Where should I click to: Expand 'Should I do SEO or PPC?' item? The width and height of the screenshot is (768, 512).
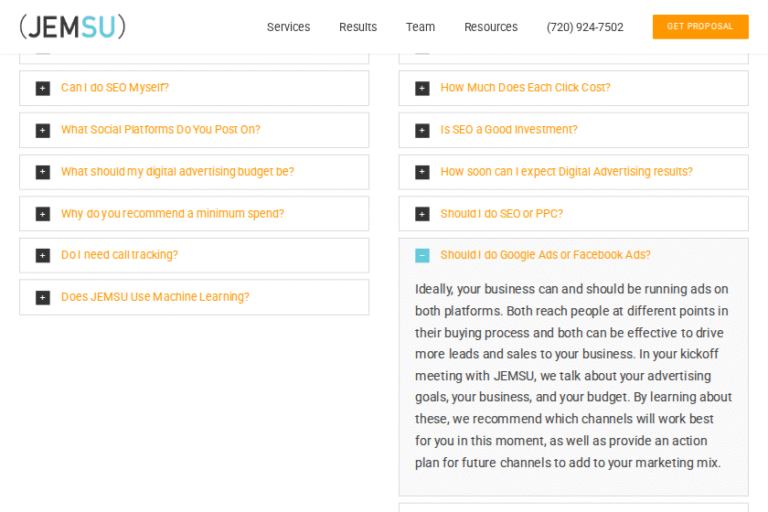(501, 214)
